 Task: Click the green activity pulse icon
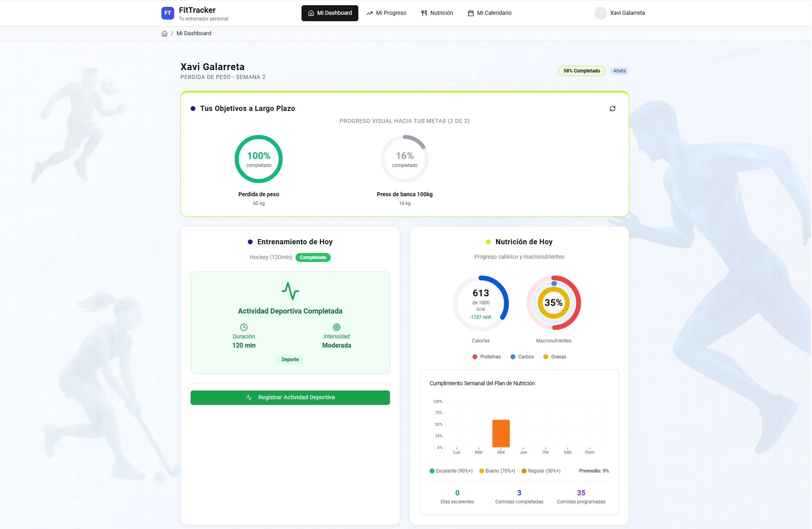(x=290, y=291)
